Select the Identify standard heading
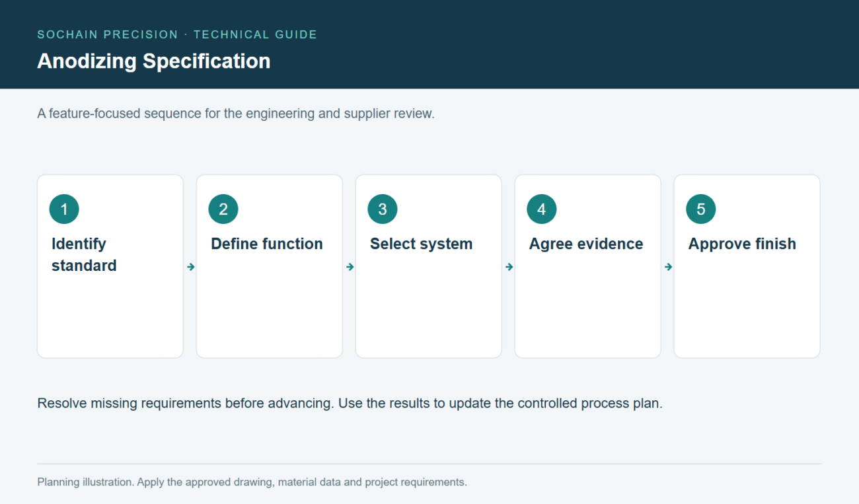 tap(84, 254)
